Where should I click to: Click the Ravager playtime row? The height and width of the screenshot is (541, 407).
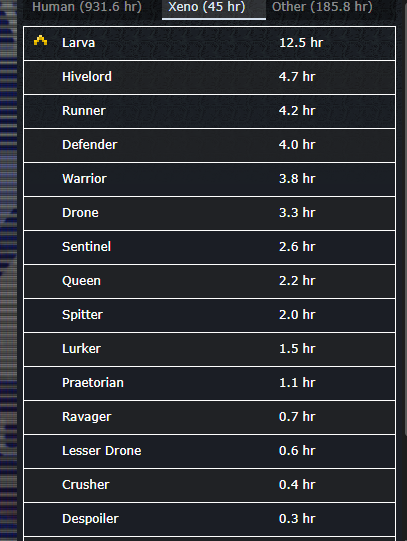point(209,417)
